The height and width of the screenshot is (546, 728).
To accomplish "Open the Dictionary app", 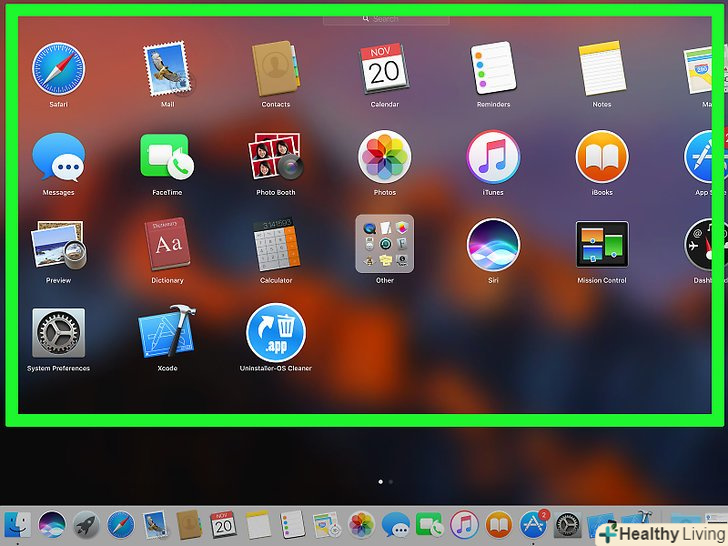I will pos(167,244).
